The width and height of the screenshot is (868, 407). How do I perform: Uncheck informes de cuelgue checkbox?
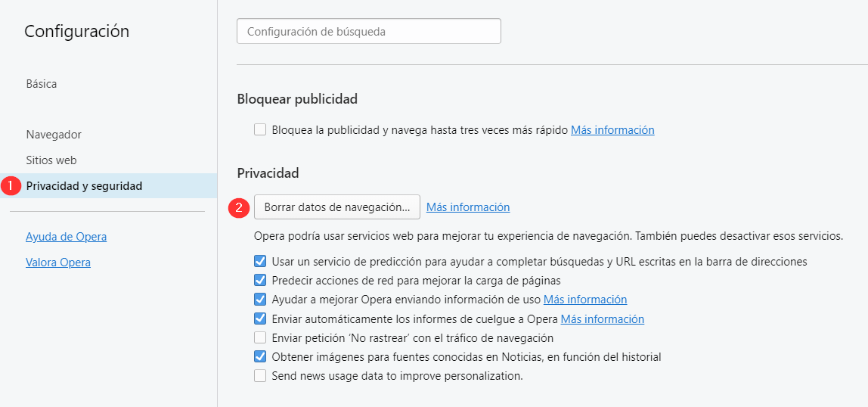click(260, 319)
